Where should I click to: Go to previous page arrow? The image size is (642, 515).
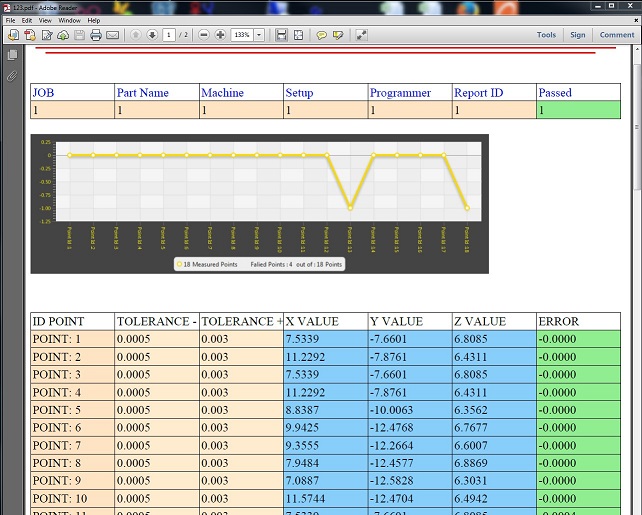tap(136, 35)
